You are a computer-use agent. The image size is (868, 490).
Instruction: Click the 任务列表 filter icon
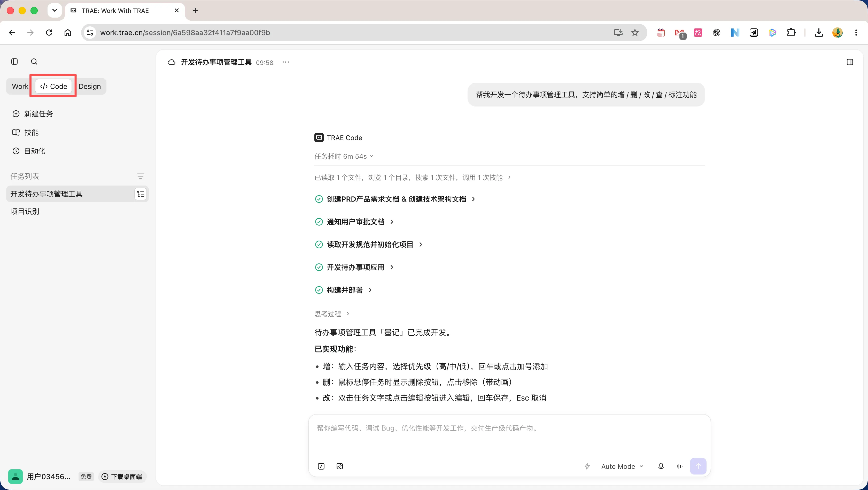[x=141, y=176]
